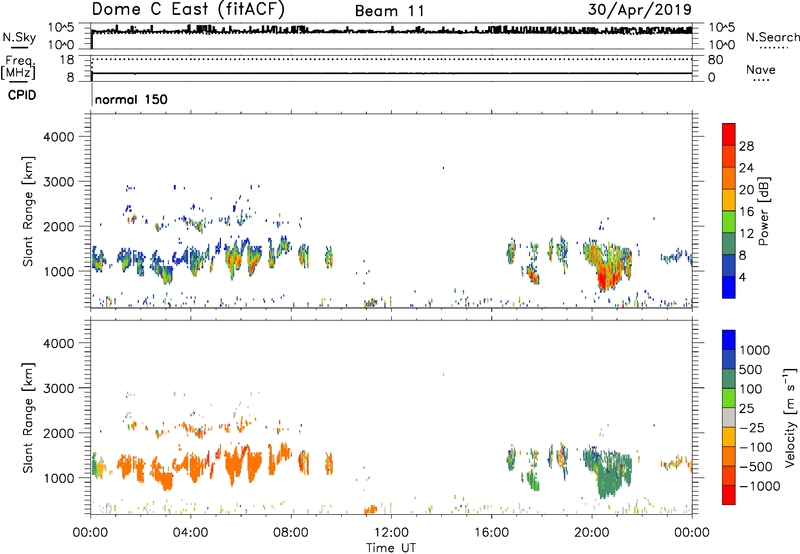This screenshot has height=554, width=800.
Task: Click the velocity panel 'Slant Range [km]' label
Action: (x=29, y=417)
